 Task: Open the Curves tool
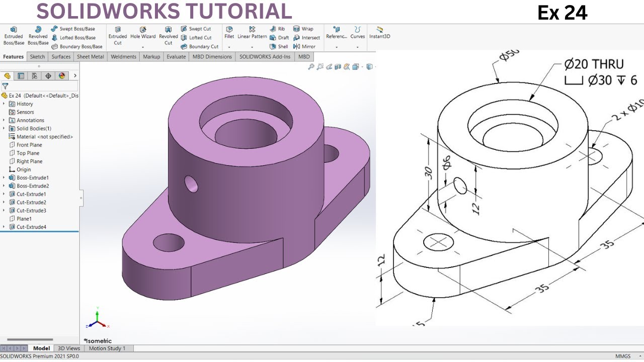[x=358, y=33]
